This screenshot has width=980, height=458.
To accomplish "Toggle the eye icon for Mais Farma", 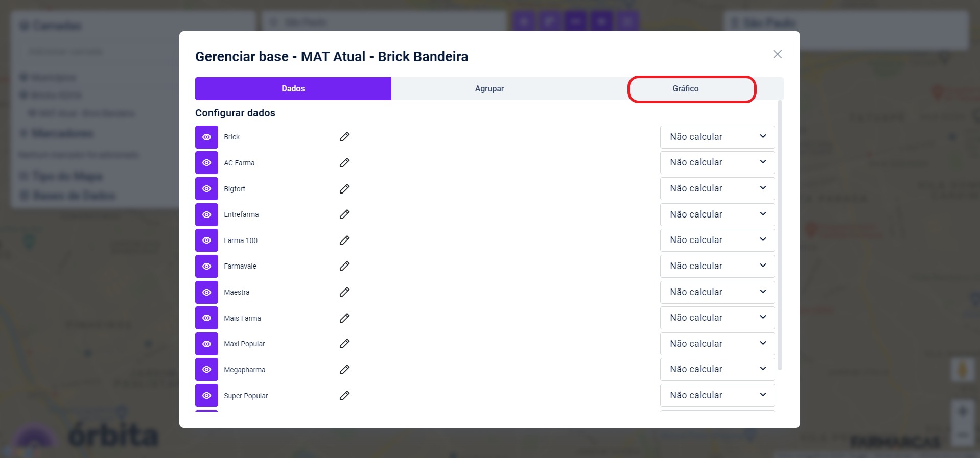I will pos(206,318).
